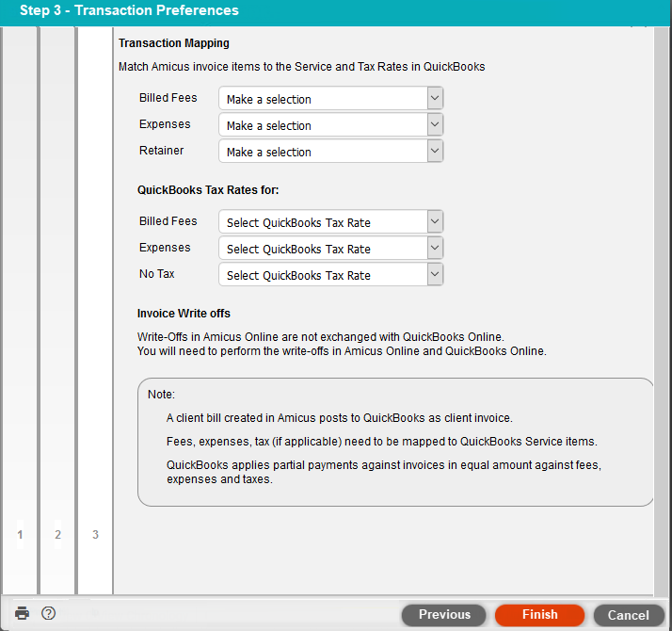The height and width of the screenshot is (631, 672).
Task: Expand Billed Fees QuickBooks Tax Rate dropdown
Action: 329,222
